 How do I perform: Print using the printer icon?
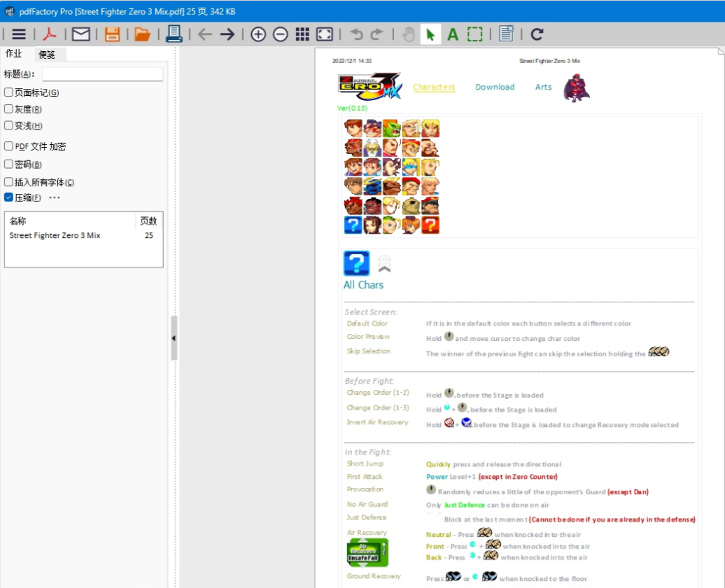pyautogui.click(x=174, y=34)
